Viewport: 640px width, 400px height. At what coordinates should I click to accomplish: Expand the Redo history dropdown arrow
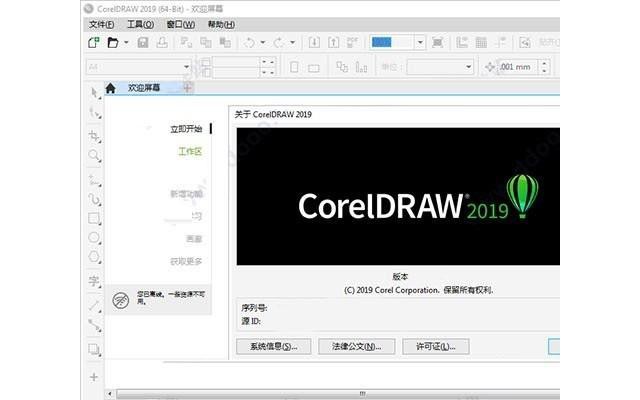point(292,42)
